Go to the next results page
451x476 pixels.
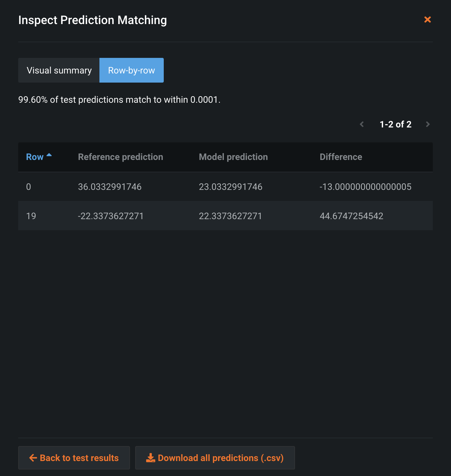pos(428,124)
